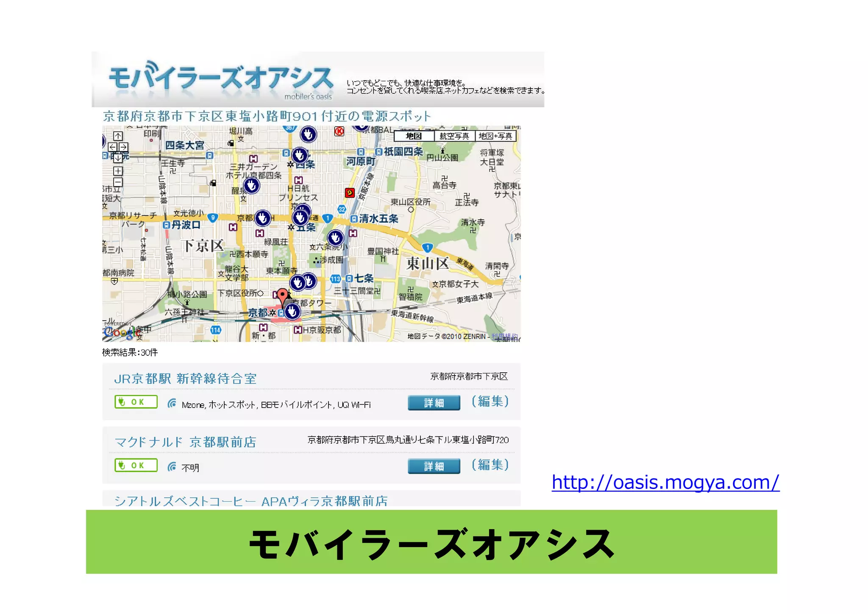Image resolution: width=868 pixels, height=614 pixels.
Task: Click the power spot marker at 四条 station
Action: point(300,156)
